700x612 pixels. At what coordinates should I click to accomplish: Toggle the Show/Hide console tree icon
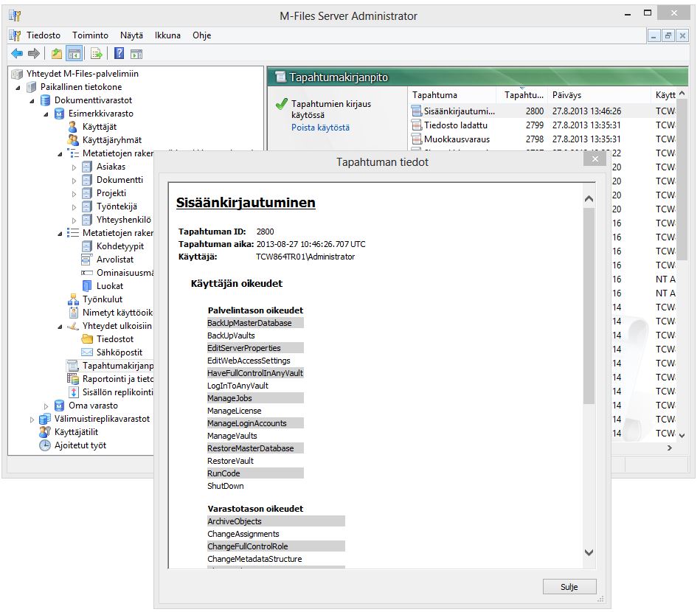74,54
